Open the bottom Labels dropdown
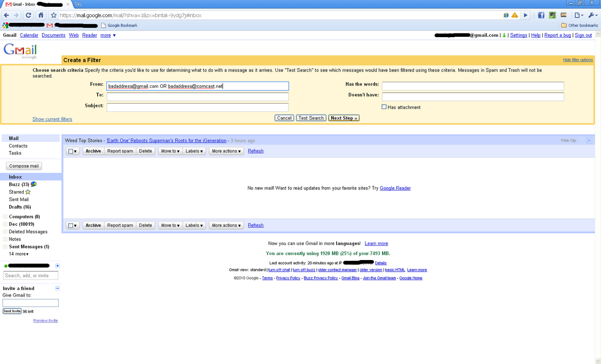This screenshot has width=601, height=364. pyautogui.click(x=194, y=226)
